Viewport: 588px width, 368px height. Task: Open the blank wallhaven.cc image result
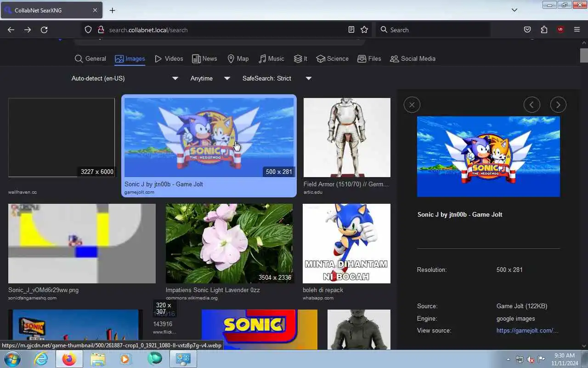62,138
